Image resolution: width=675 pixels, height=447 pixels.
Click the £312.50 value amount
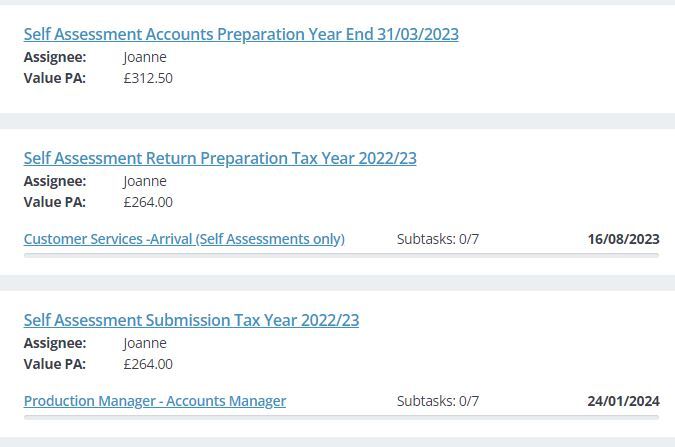point(148,78)
